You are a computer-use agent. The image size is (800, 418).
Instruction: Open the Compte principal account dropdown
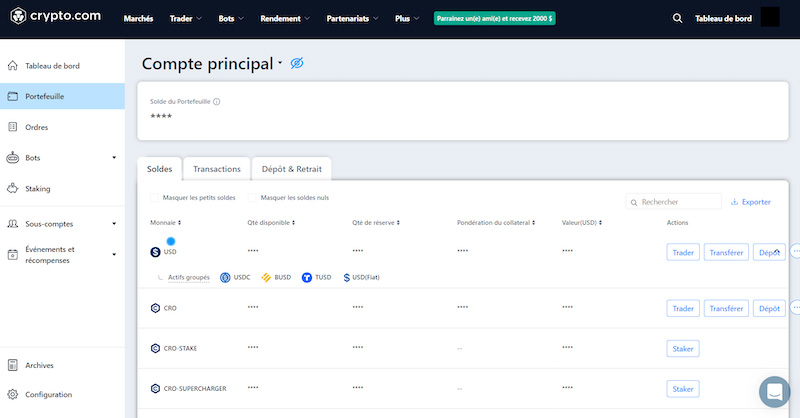point(280,63)
